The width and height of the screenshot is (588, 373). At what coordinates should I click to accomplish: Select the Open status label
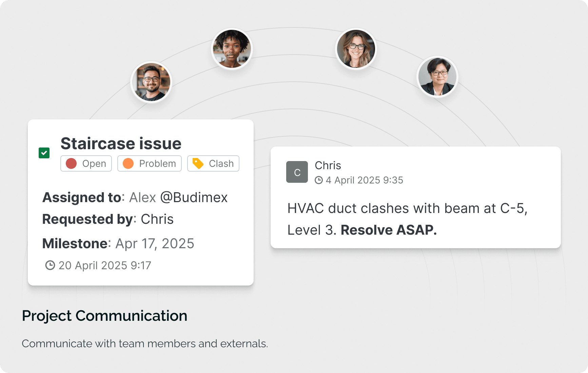tap(94, 164)
